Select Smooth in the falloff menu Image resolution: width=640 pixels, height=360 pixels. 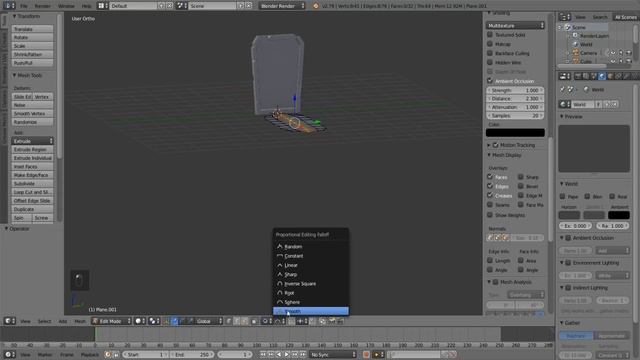[x=311, y=311]
